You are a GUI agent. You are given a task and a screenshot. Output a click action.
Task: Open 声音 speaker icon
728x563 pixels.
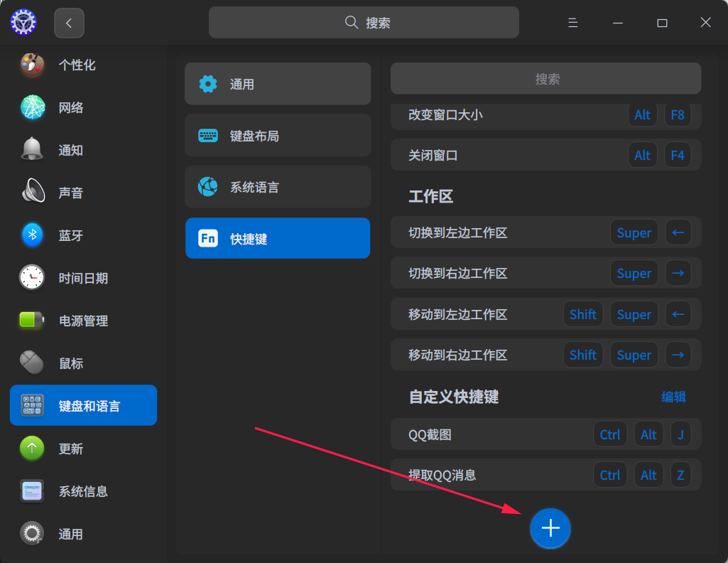(33, 191)
